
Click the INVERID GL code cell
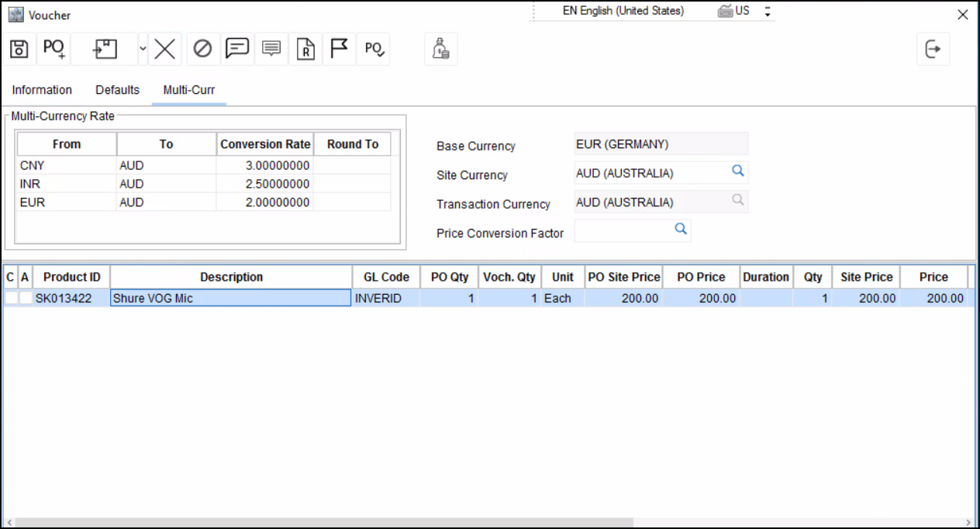point(386,298)
